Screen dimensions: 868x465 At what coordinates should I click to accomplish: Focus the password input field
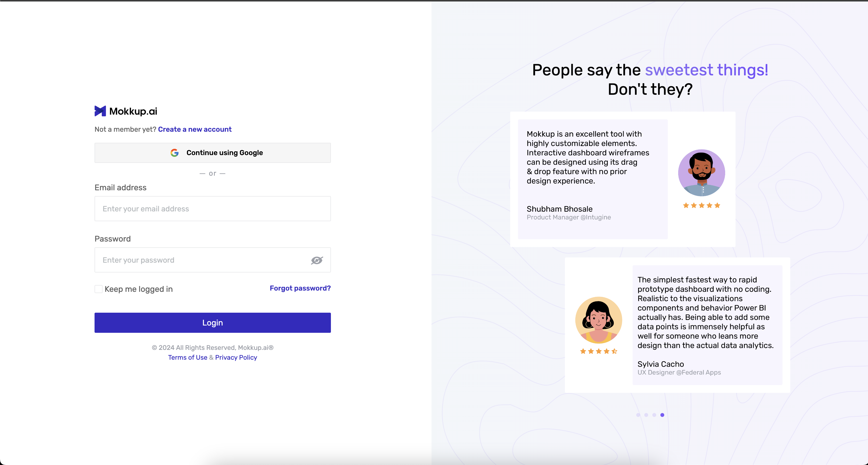tap(202, 260)
